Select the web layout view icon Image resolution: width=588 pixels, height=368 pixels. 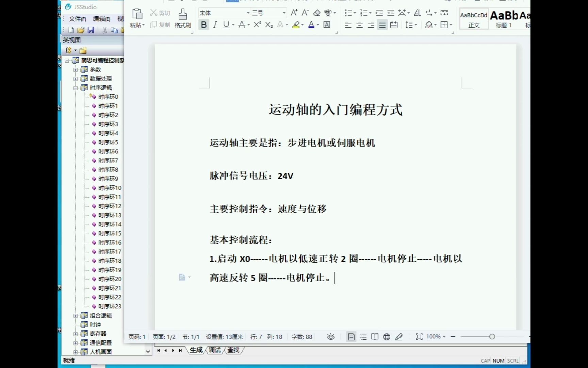tap(386, 337)
